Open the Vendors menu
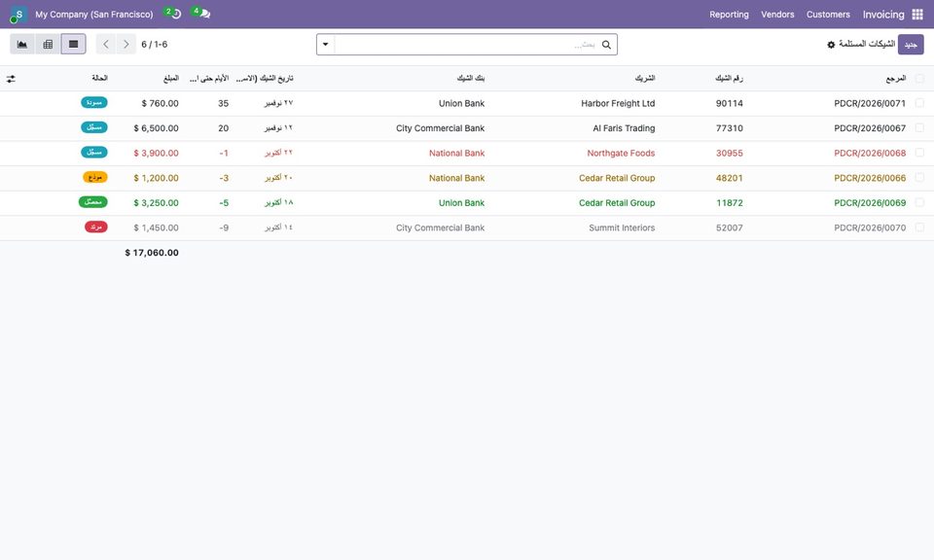This screenshot has height=560, width=934. [777, 15]
